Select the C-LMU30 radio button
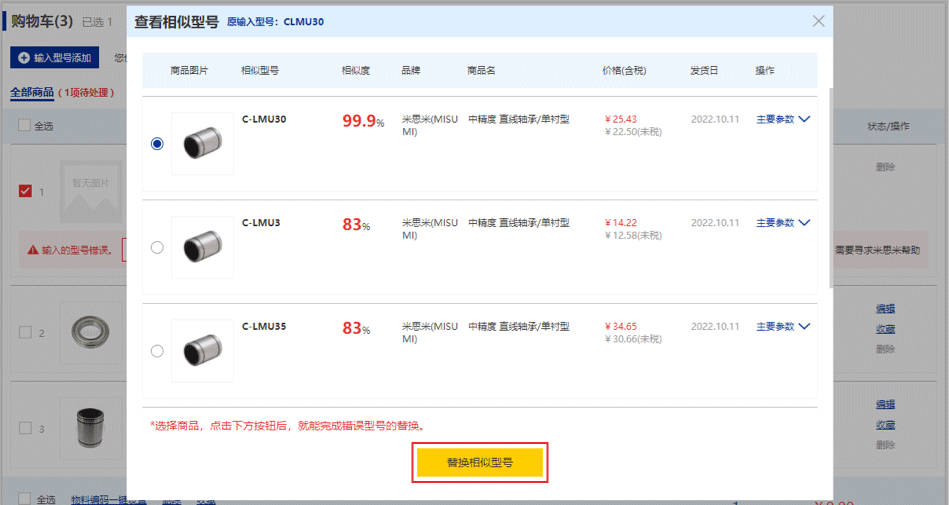The height and width of the screenshot is (505, 949). (157, 144)
